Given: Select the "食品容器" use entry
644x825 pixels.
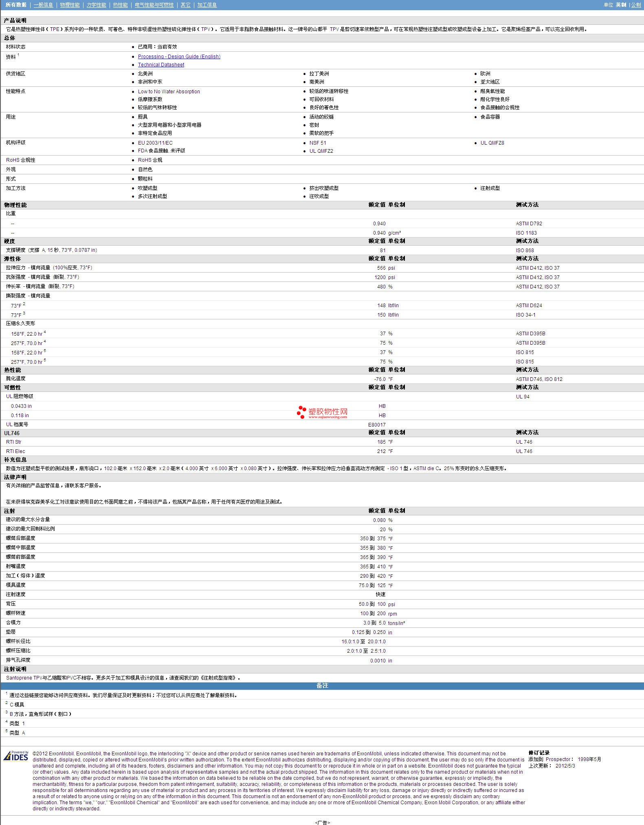Looking at the screenshot, I should click(490, 117).
